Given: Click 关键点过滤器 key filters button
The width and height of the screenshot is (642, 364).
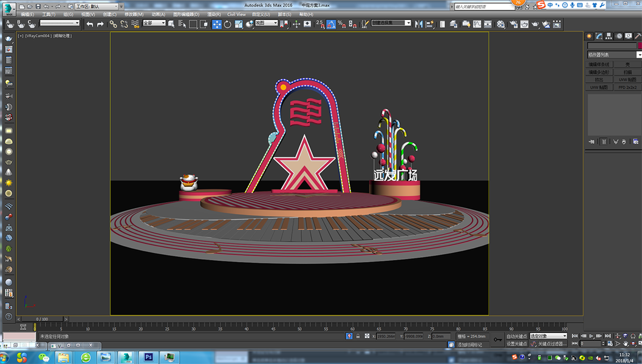Looking at the screenshot, I should (552, 344).
